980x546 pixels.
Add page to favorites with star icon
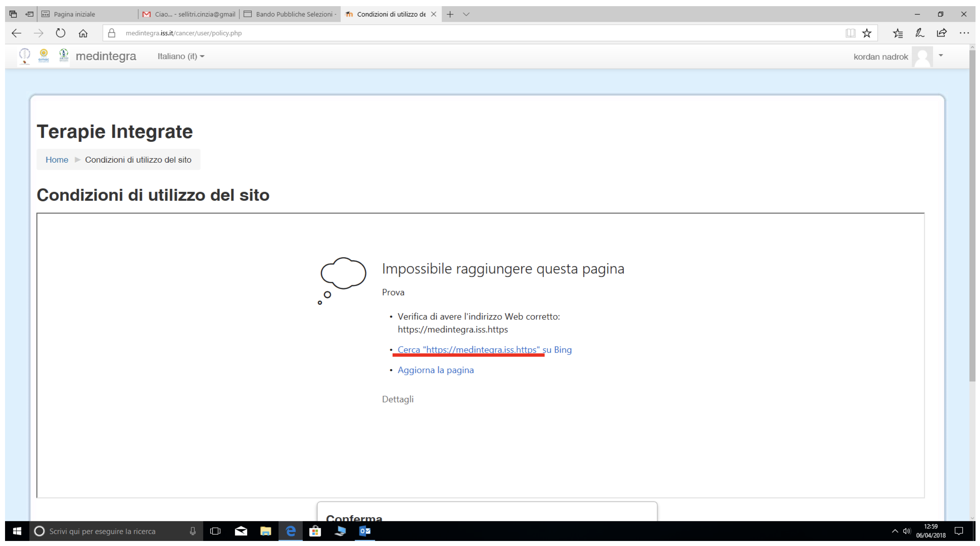(x=867, y=33)
